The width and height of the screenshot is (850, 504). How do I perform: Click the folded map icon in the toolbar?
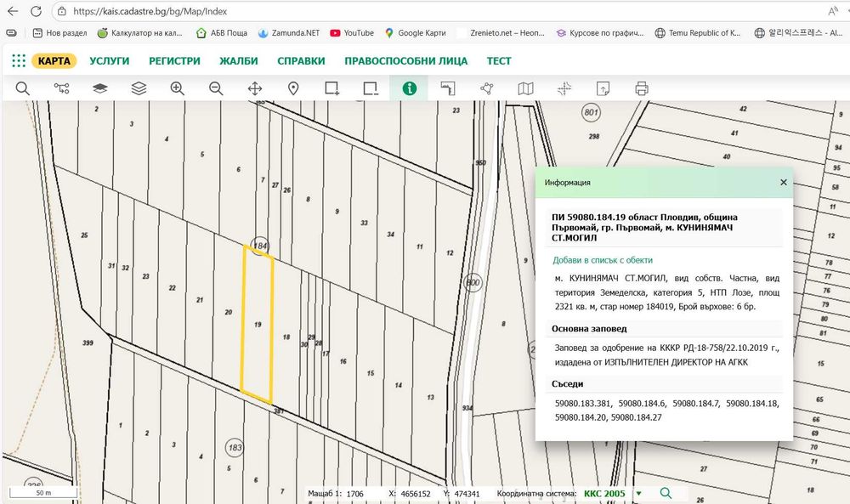point(525,88)
